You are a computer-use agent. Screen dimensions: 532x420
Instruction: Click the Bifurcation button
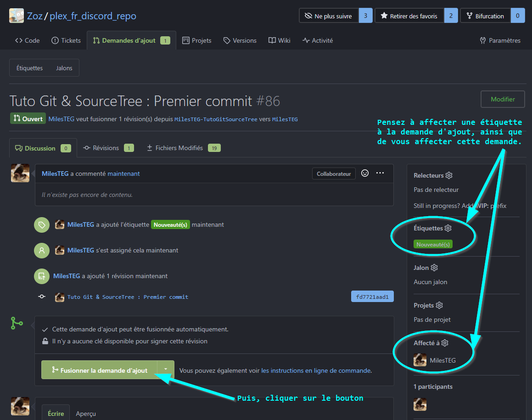[485, 16]
